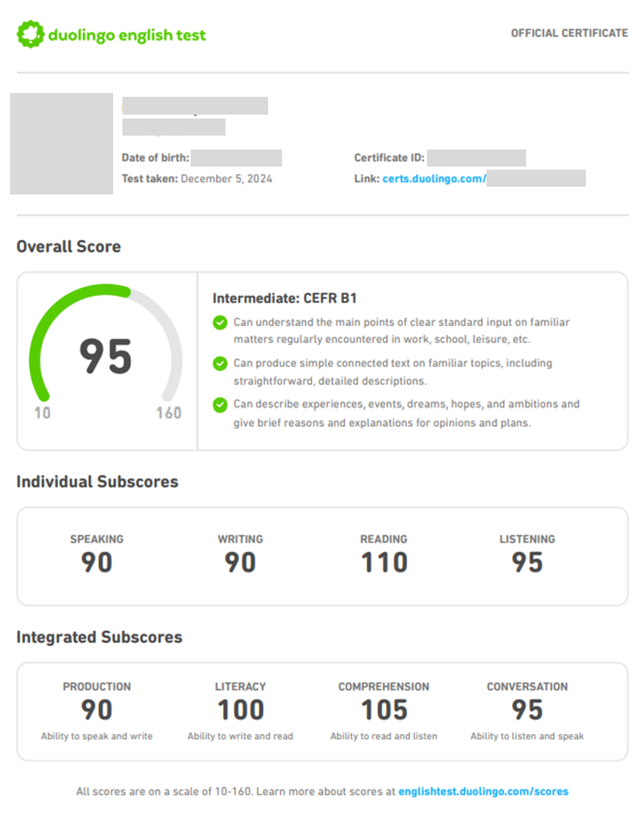644x815 pixels.
Task: Open the englishtest.duolingo.com/scores link
Action: [x=483, y=792]
